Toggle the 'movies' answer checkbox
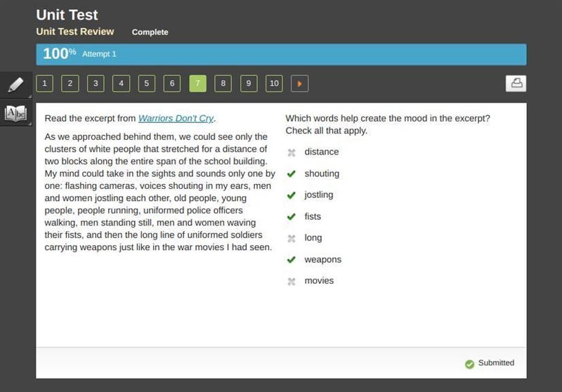Viewport: 562px width, 392px height. (292, 281)
